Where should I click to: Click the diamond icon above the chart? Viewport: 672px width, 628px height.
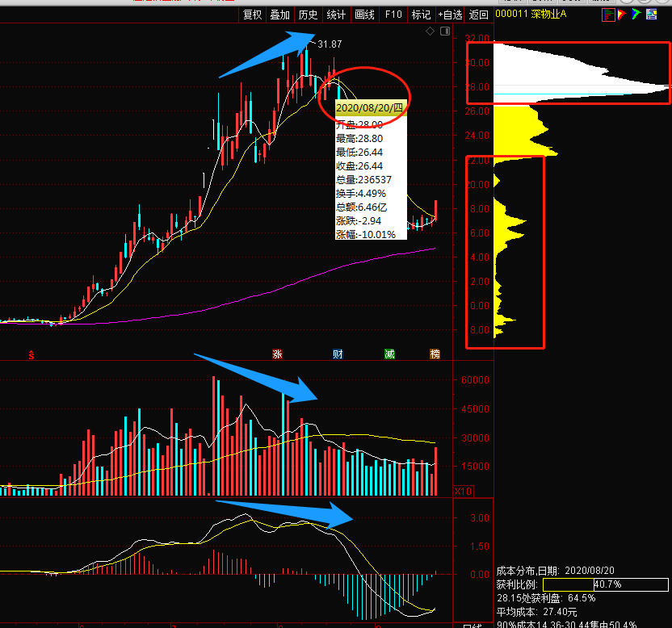(x=430, y=31)
